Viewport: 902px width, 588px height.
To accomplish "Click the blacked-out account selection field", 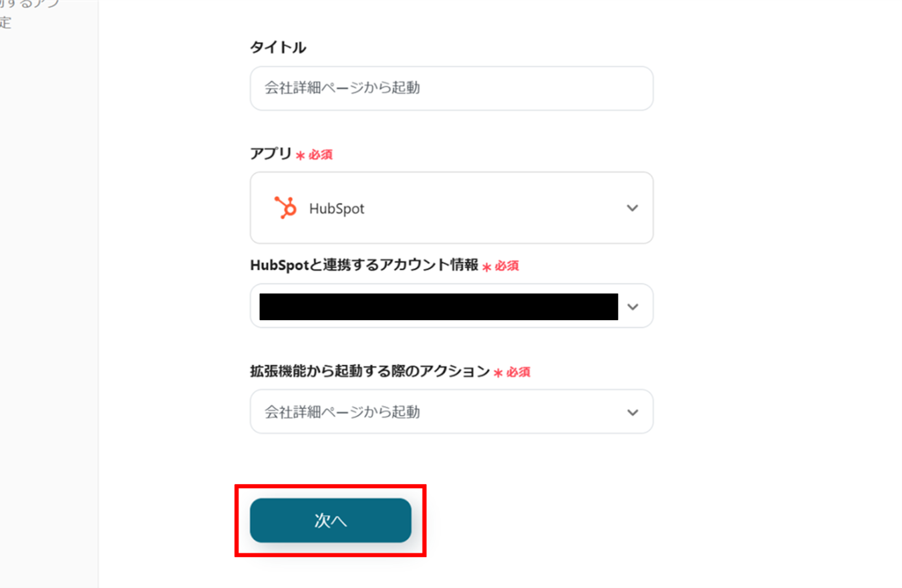I will click(x=439, y=307).
